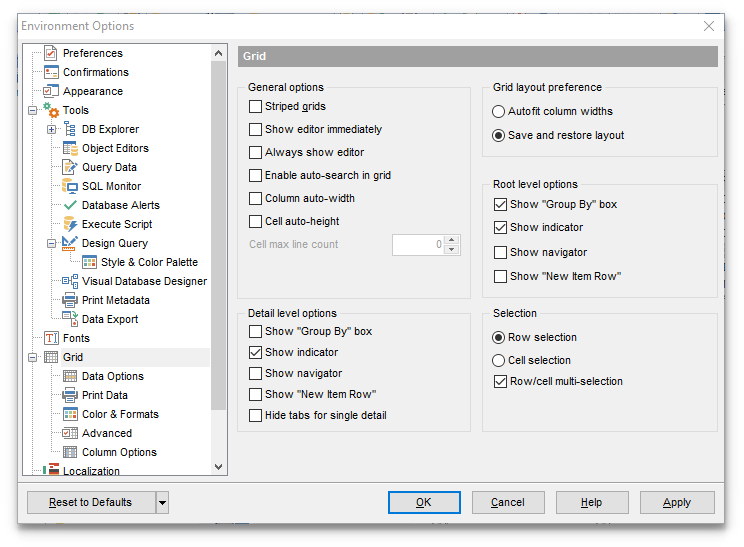
Task: Click the Style & Color Palette icon
Action: 89,262
